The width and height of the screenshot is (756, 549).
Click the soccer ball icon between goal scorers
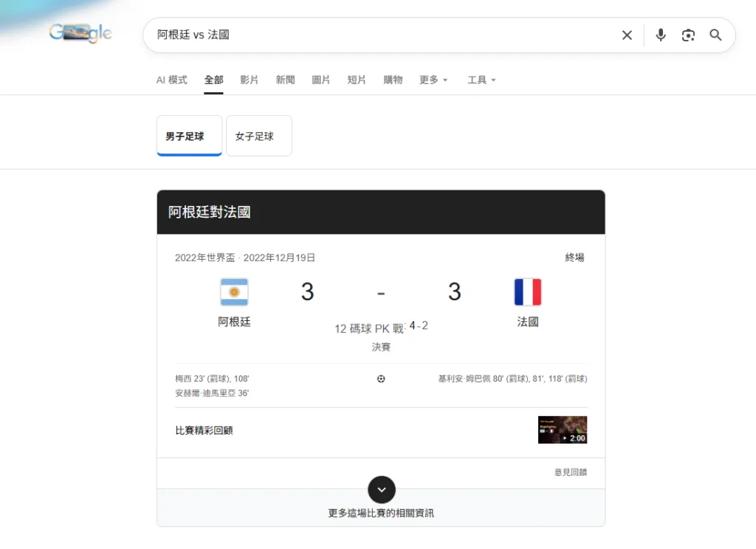pyautogui.click(x=381, y=379)
